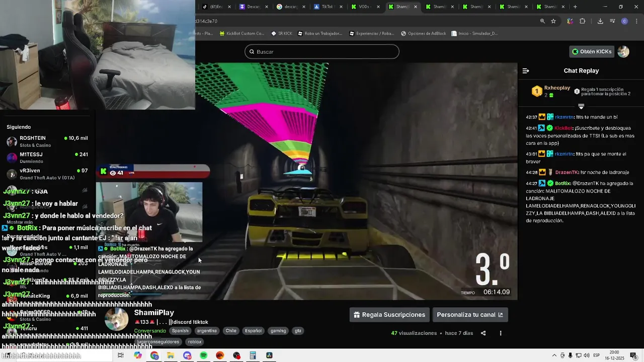The image size is (644, 362).
Task: Open Calculator from the taskbar
Action: pyautogui.click(x=253, y=355)
